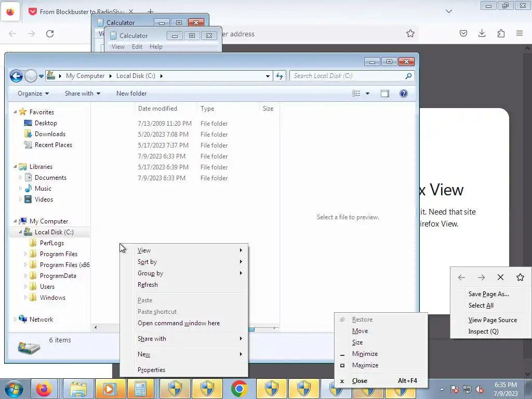Open Recent Places in Favorites
Screen dimensions: 532x399
(x=54, y=145)
